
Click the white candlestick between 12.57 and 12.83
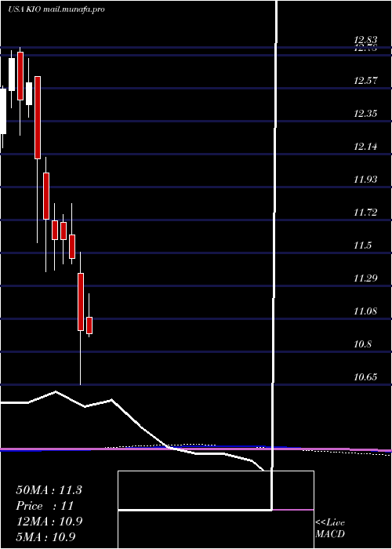[12, 75]
